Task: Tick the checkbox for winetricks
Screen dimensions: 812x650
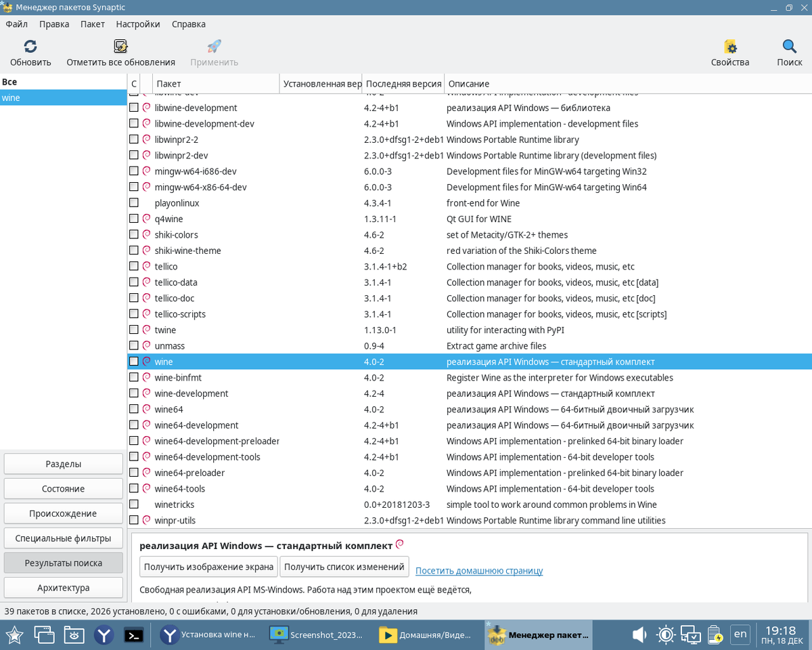Action: pyautogui.click(x=134, y=504)
